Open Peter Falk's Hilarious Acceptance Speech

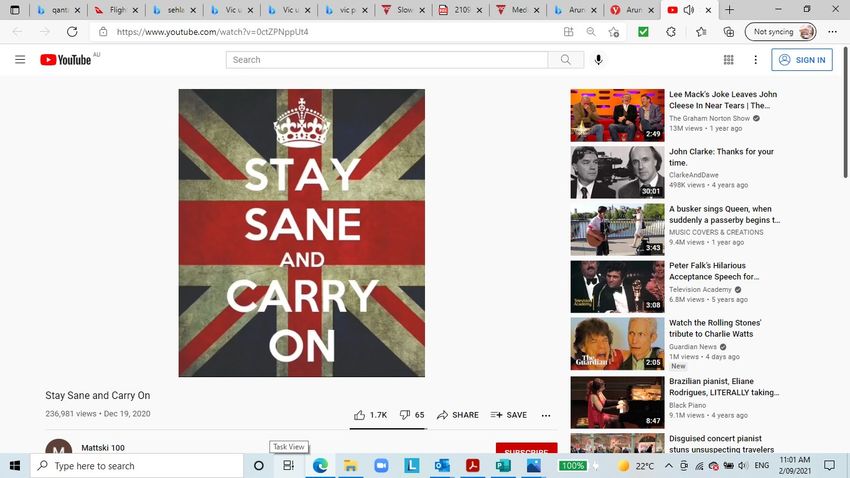(713, 271)
